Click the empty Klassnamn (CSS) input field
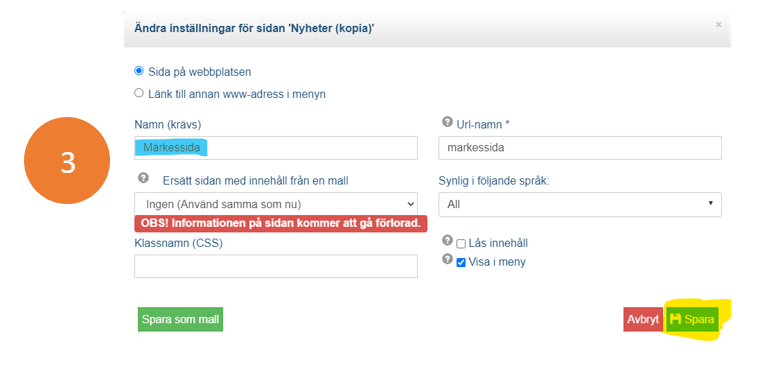Image resolution: width=758 pixels, height=368 pixels. [276, 266]
